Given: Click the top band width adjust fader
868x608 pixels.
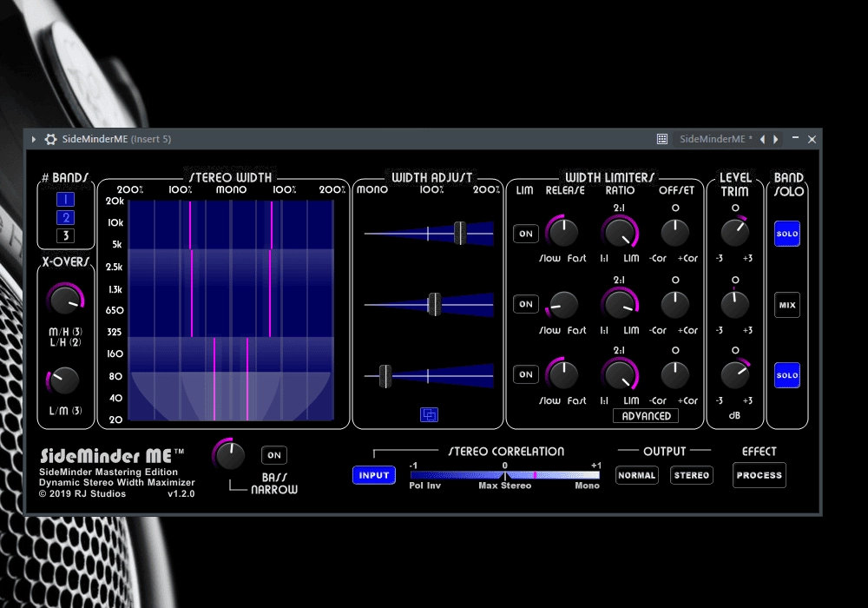Looking at the screenshot, I should tap(460, 233).
